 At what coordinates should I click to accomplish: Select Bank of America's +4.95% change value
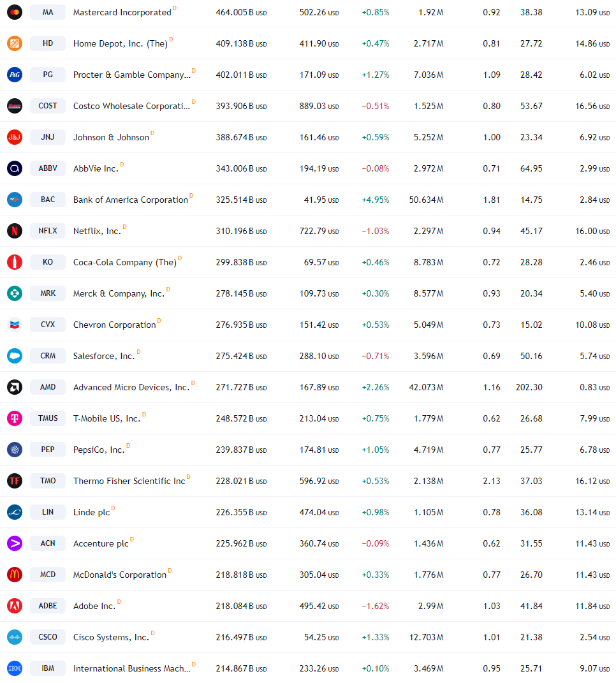(376, 200)
